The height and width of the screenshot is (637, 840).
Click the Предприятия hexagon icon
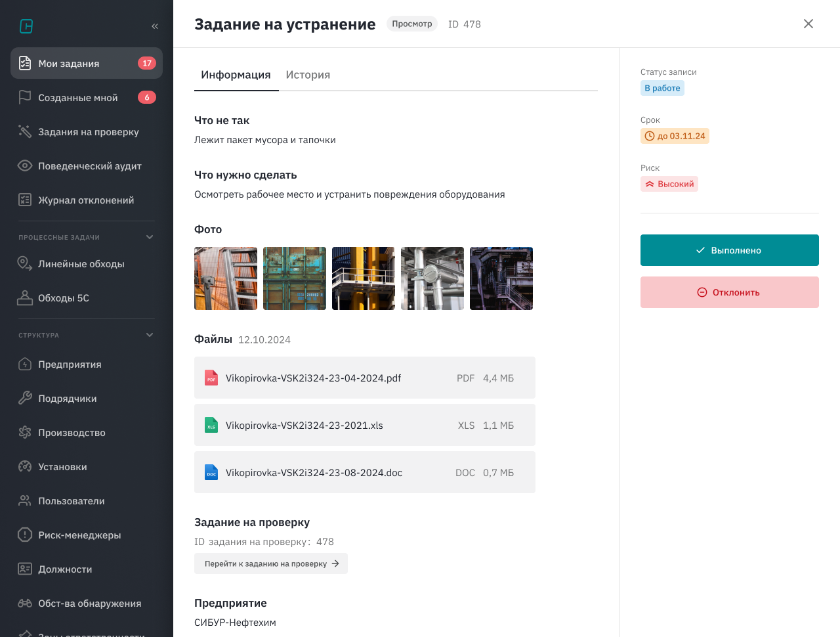pos(25,364)
